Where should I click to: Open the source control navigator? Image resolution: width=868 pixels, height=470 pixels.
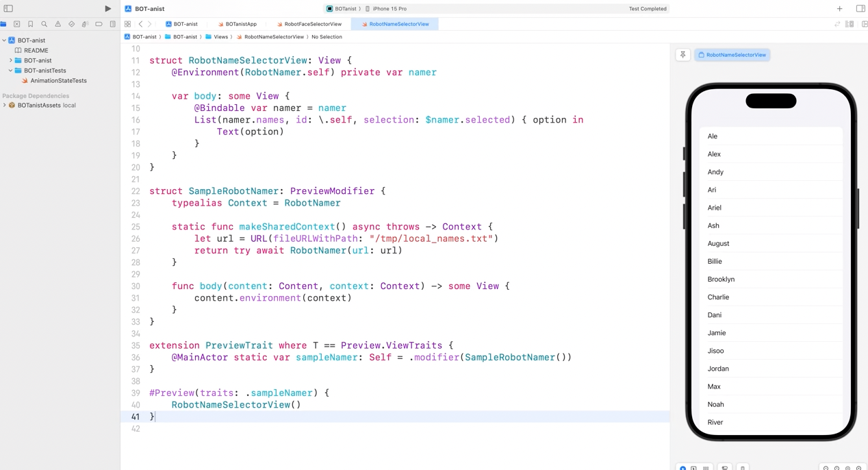pos(17,24)
